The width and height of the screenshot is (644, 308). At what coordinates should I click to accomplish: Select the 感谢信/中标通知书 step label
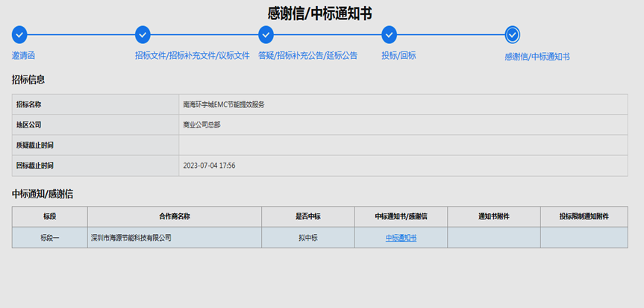coord(537,57)
